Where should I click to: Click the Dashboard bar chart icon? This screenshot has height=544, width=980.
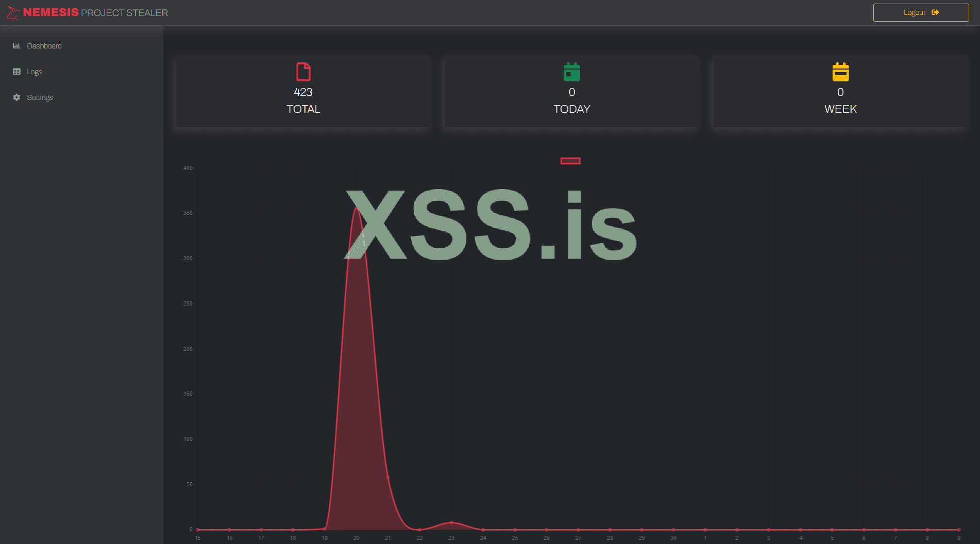click(16, 46)
